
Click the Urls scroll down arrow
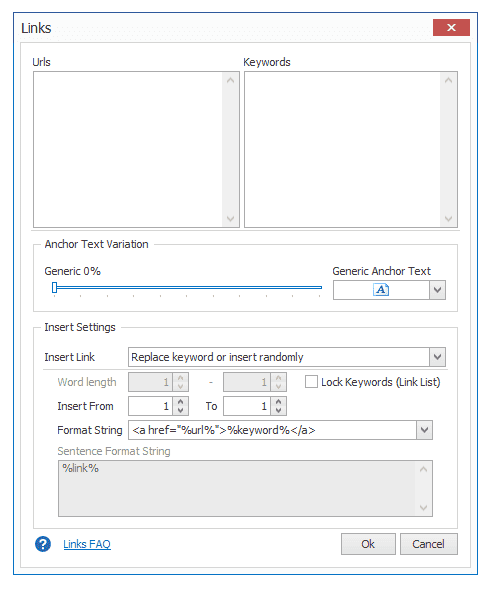tap(230, 219)
